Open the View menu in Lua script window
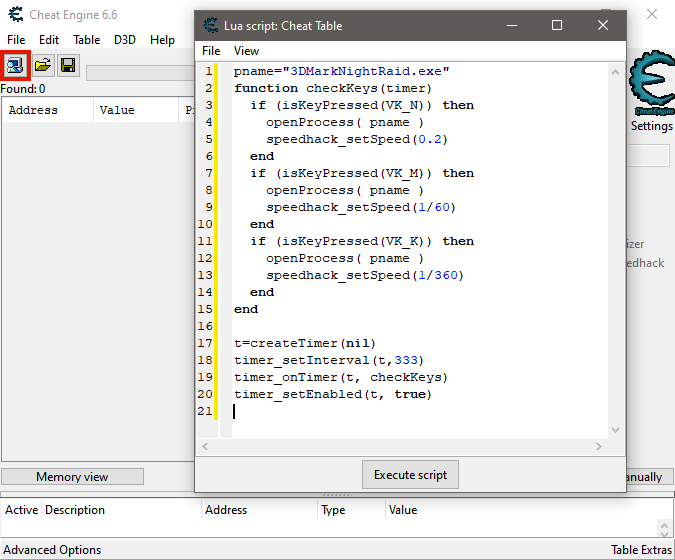Screen dimensions: 675x560 coord(246,50)
